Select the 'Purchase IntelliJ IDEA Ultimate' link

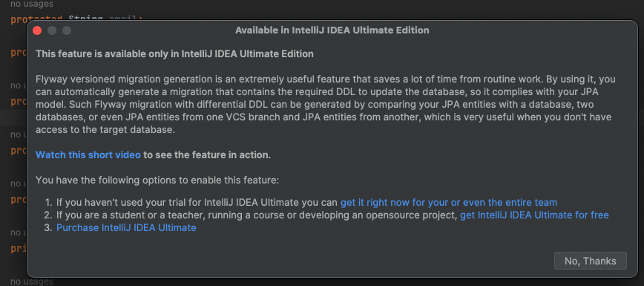coord(126,227)
